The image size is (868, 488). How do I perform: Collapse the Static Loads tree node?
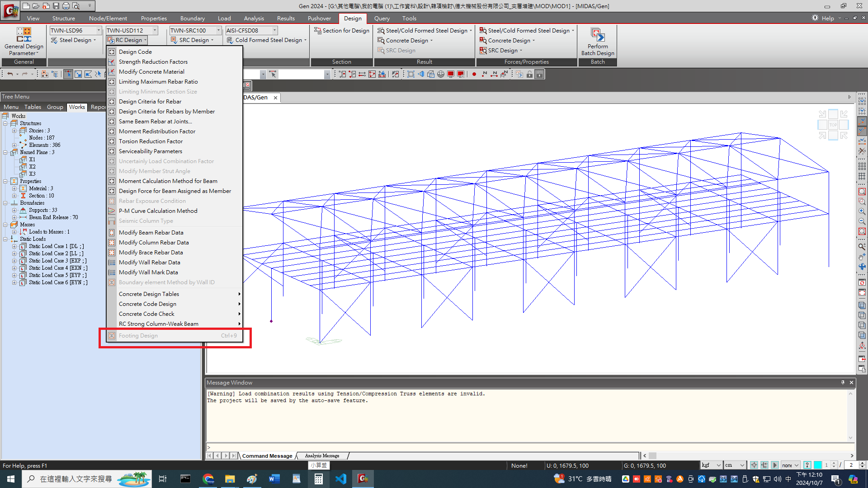click(x=5, y=239)
